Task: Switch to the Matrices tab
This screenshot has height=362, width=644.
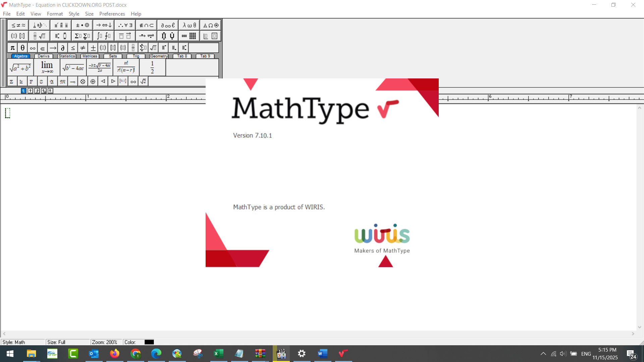Action: [90, 56]
